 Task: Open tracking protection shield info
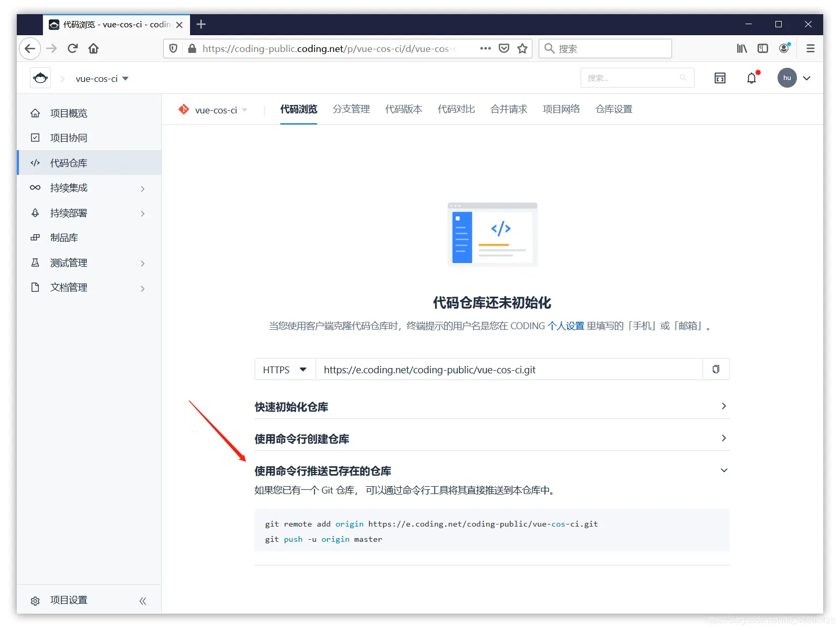pyautogui.click(x=173, y=49)
